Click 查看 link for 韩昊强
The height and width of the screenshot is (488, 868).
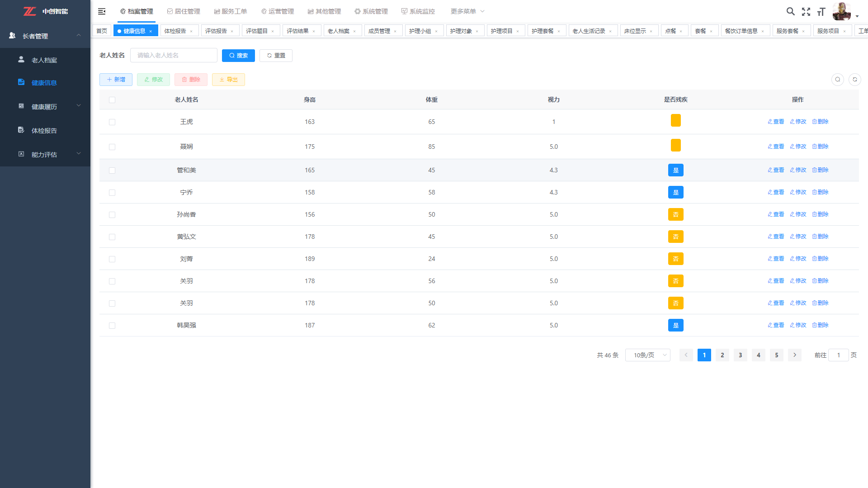[776, 325]
